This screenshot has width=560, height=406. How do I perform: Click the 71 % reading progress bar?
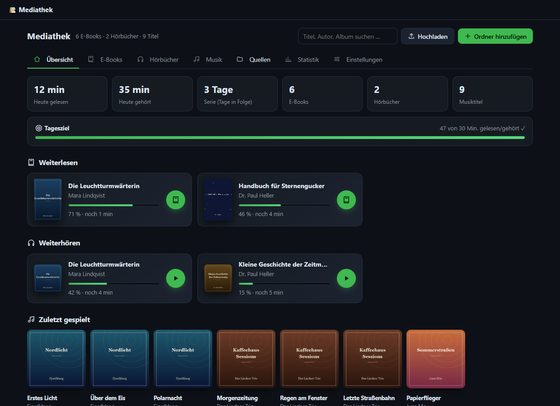[x=114, y=205]
